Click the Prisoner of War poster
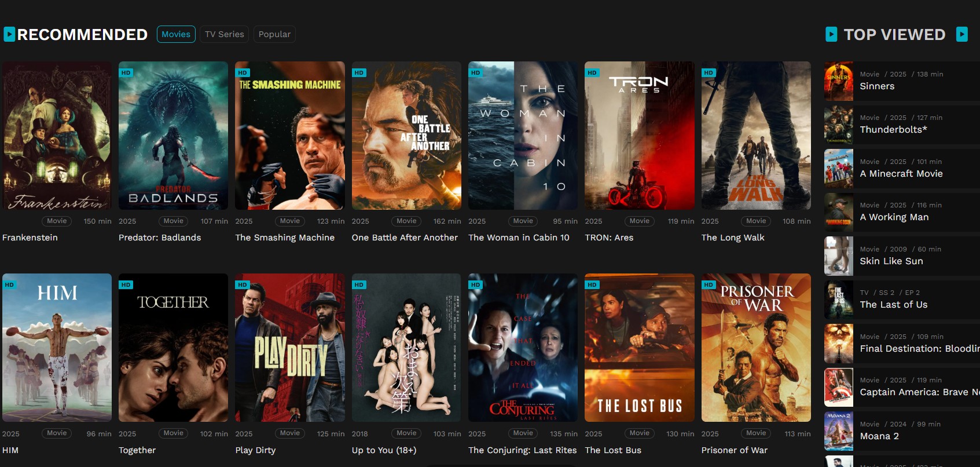This screenshot has height=467, width=980. coord(756,348)
